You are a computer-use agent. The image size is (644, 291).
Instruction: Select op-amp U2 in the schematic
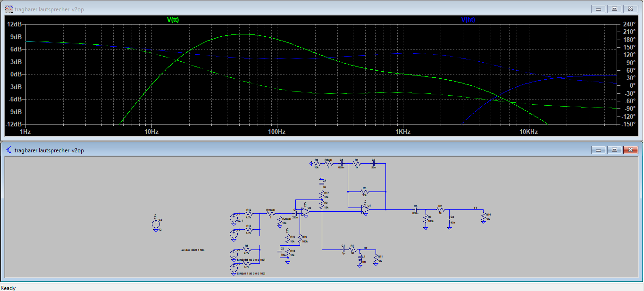[305, 211]
